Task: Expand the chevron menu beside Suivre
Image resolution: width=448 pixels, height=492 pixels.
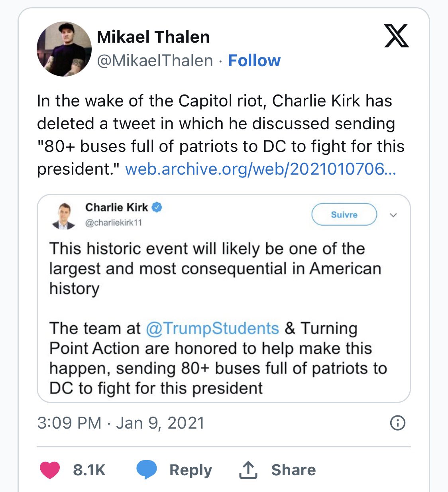Action: pos(393,215)
